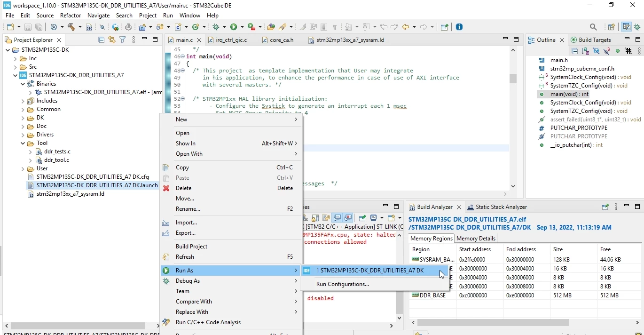644x335 pixels.
Task: Expand the Inc folder
Action: point(16,59)
